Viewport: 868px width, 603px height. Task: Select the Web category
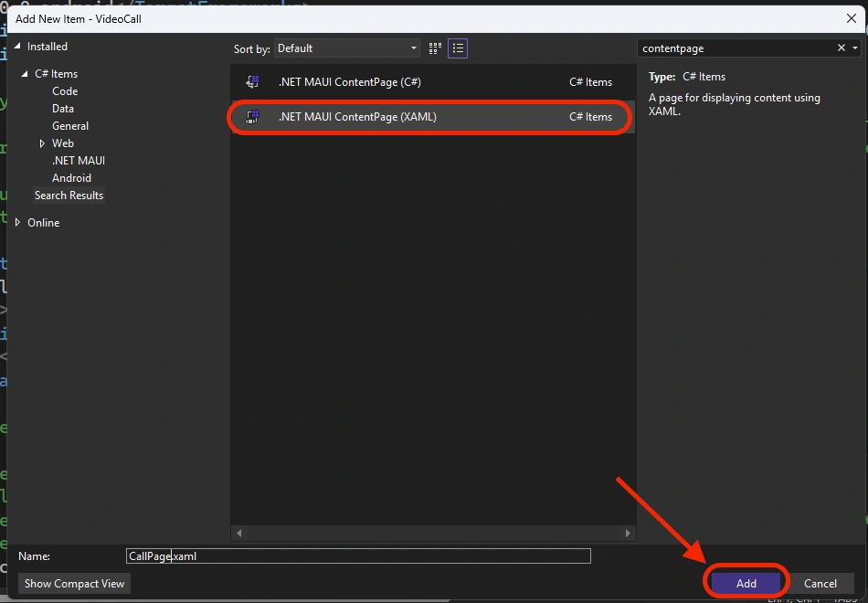point(62,143)
